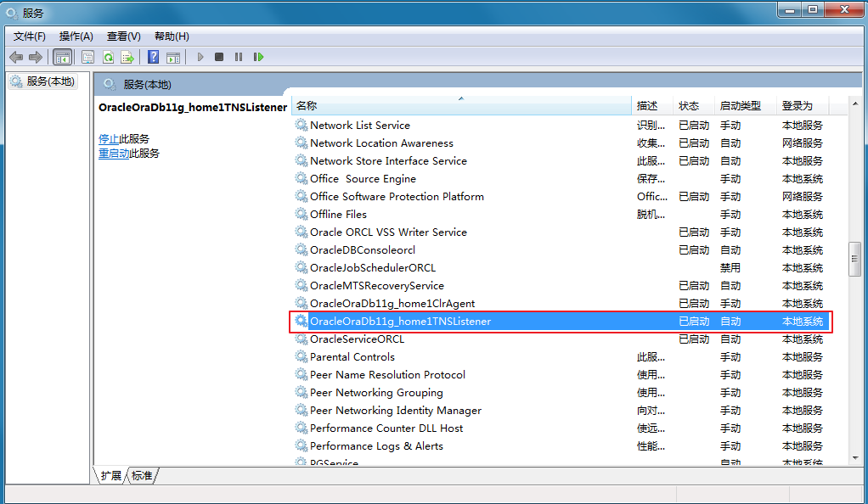Toggle the action pane toolbar icon
This screenshot has width=868, height=504.
(x=173, y=57)
